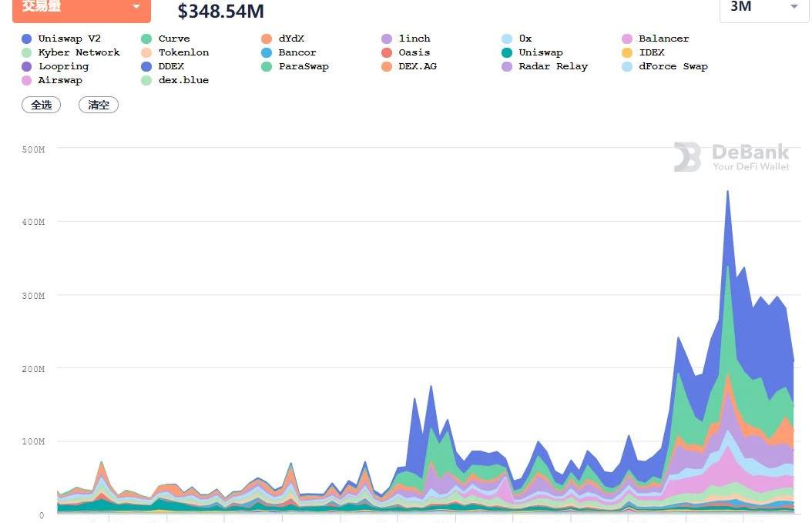Click the Oasis legend color dot
Viewport: 812px width, 523px height.
click(387, 53)
